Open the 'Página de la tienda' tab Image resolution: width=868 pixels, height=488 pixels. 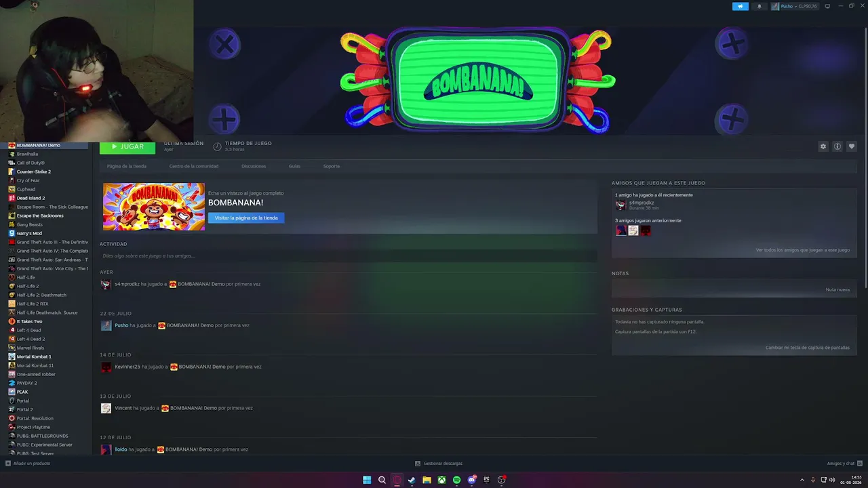[x=127, y=166]
